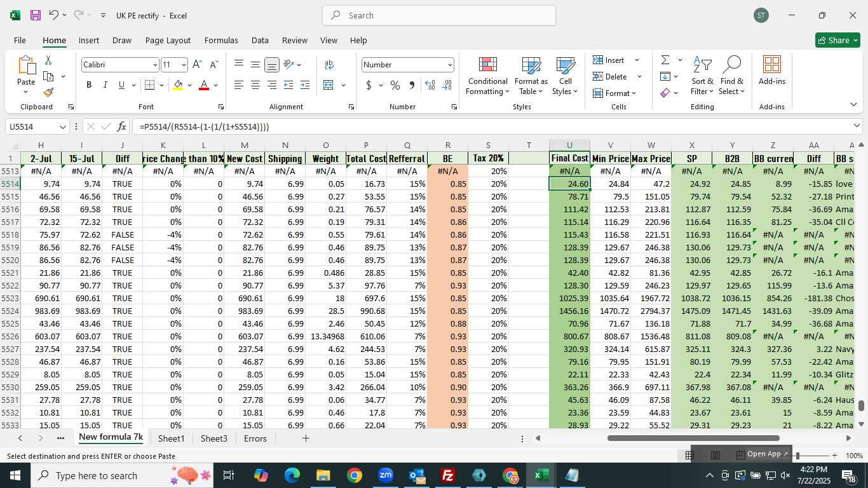Open the Number format dropdown

click(x=450, y=65)
